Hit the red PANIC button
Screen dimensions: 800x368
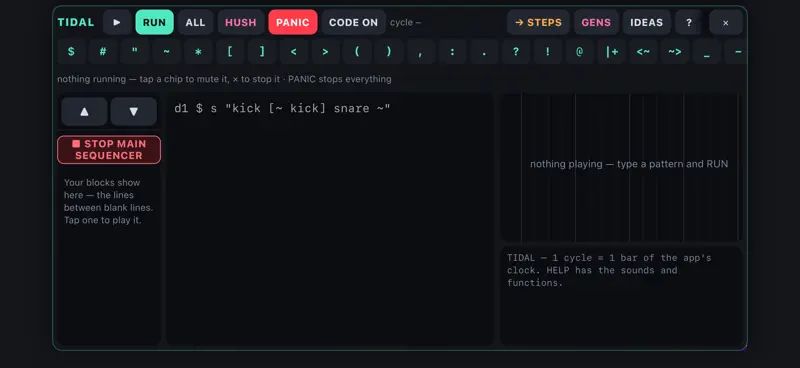click(293, 22)
